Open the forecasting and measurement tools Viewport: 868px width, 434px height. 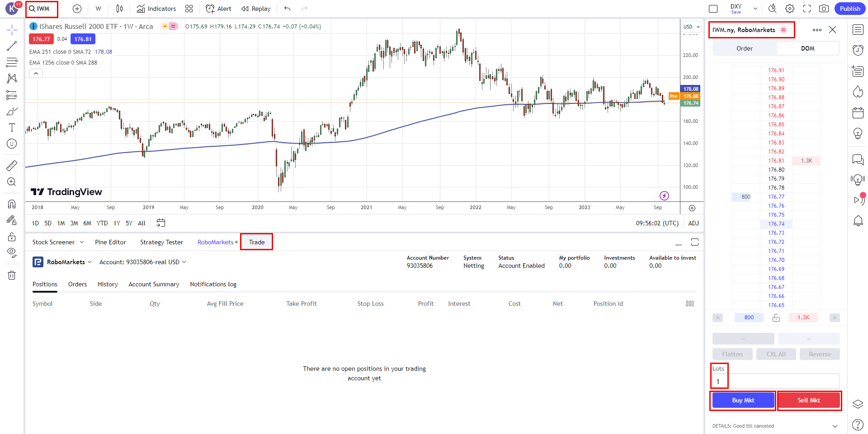pos(12,95)
